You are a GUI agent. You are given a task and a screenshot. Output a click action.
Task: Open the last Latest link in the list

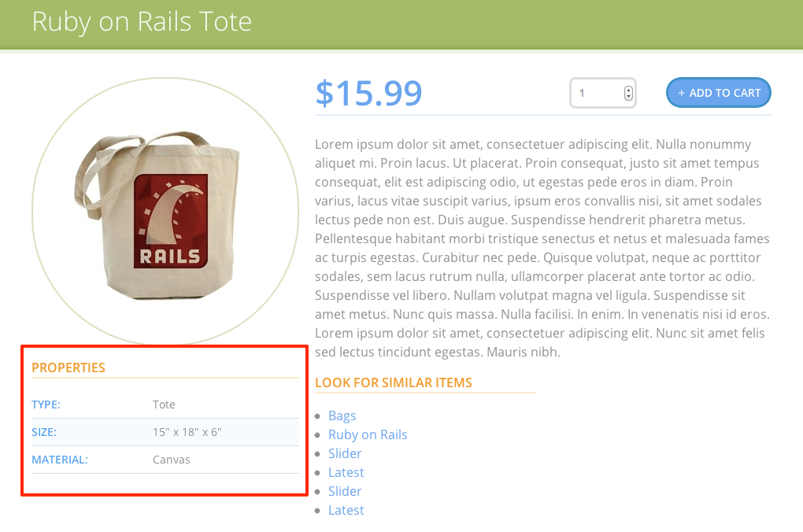pos(346,511)
